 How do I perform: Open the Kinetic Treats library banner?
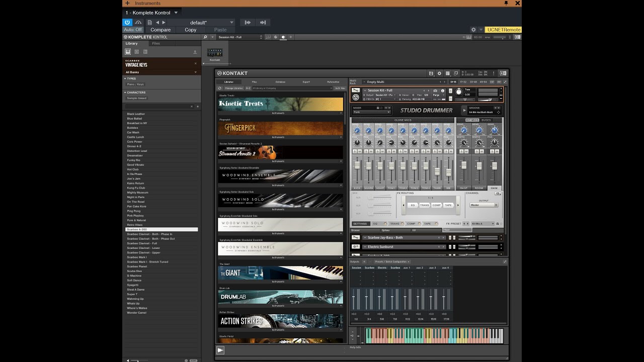[280, 104]
